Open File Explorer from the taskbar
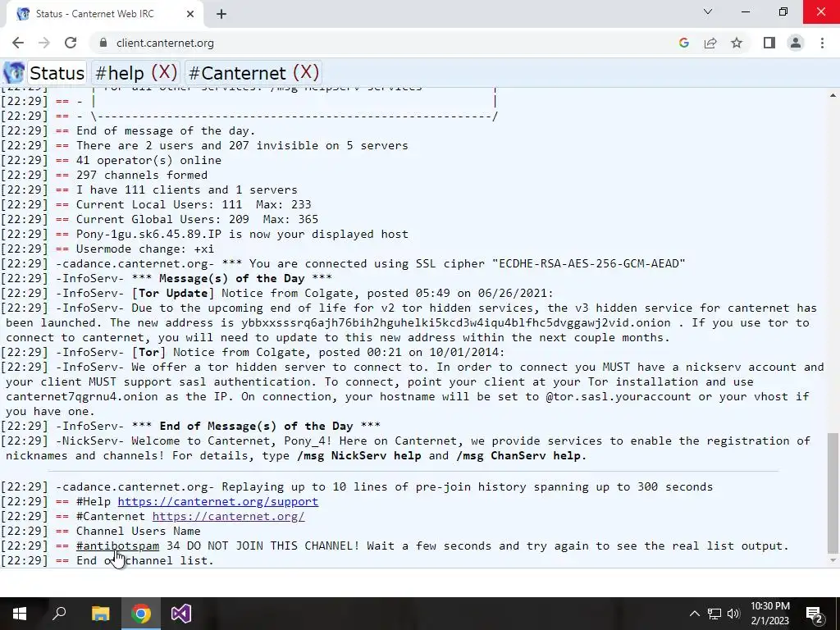 click(100, 614)
